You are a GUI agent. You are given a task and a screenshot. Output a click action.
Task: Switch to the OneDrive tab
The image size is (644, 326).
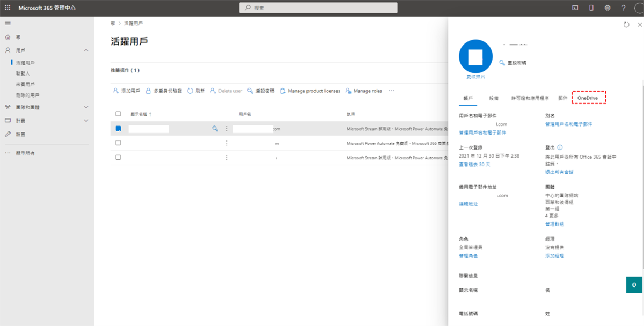click(x=588, y=98)
